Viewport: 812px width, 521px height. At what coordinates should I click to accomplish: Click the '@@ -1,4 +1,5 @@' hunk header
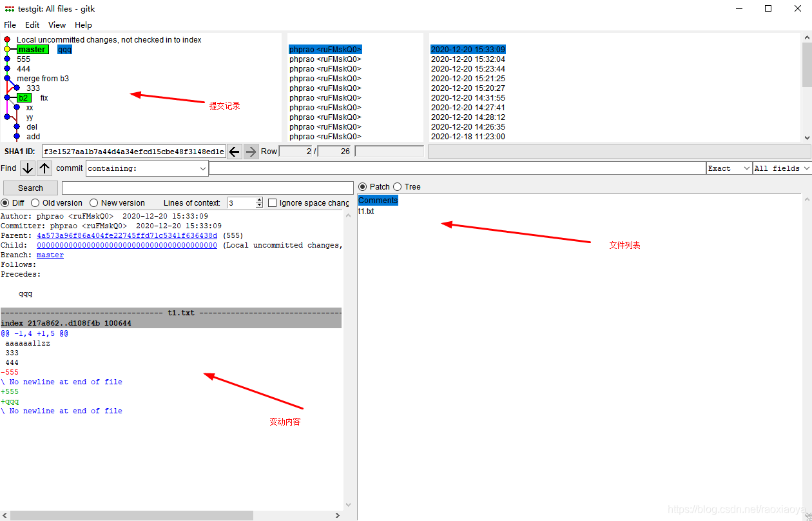click(34, 333)
